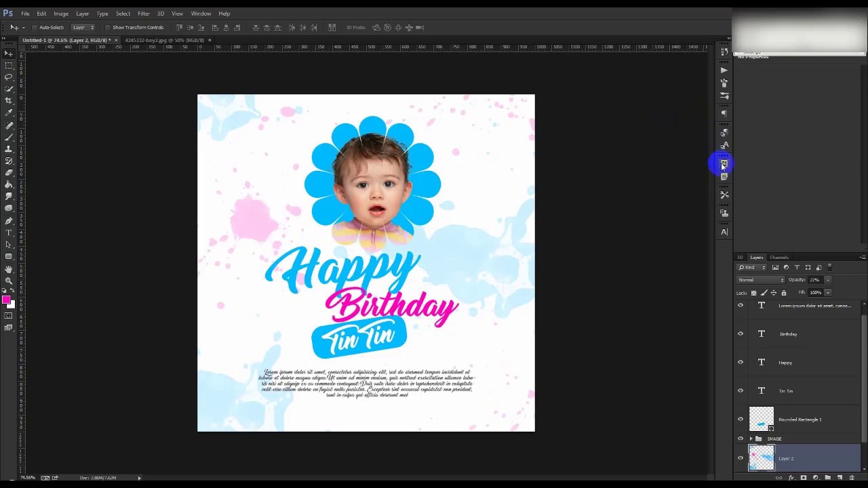Open Auto-Select Layer dropdown in options
This screenshot has height=488, width=868.
83,28
